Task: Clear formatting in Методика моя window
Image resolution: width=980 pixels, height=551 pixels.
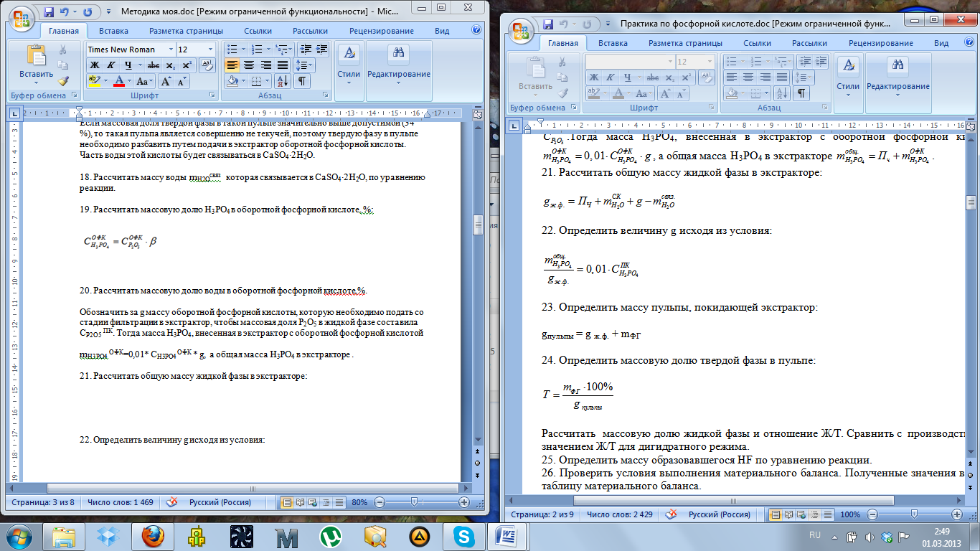Action: pos(206,65)
